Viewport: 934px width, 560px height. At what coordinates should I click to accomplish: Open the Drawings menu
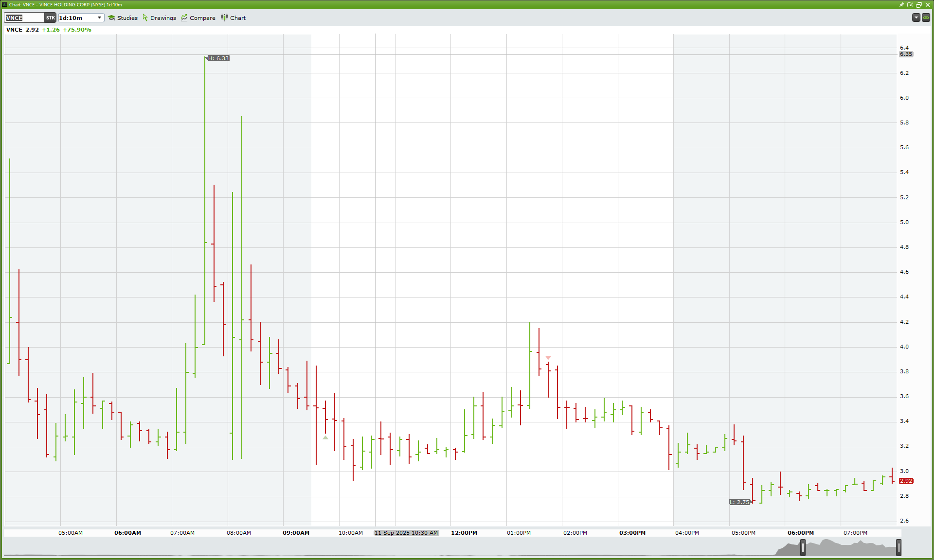pos(159,18)
